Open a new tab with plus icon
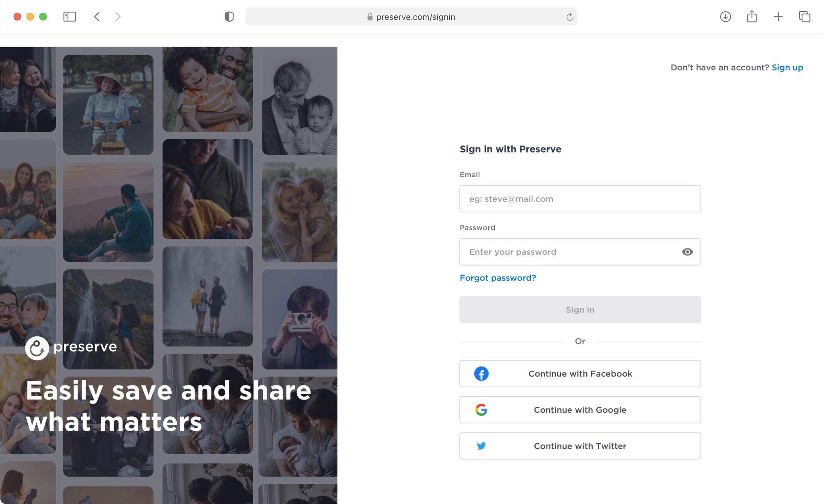823x504 pixels. click(x=778, y=16)
